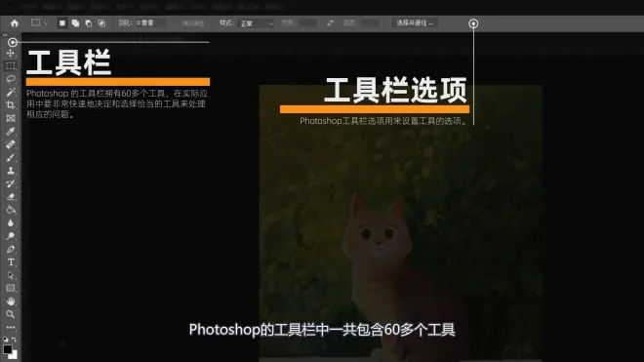Viewport: 644px width, 362px height.
Task: Select the Frame tool
Action: [x=11, y=118]
